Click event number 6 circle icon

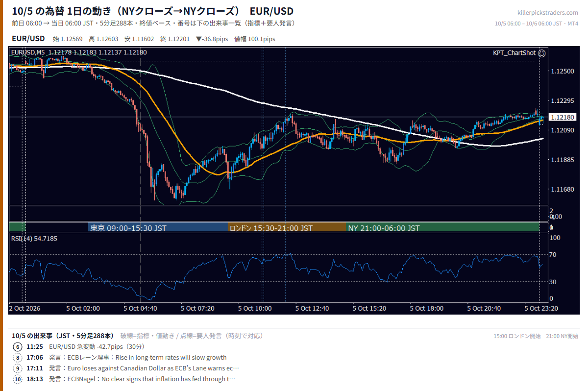click(18, 347)
